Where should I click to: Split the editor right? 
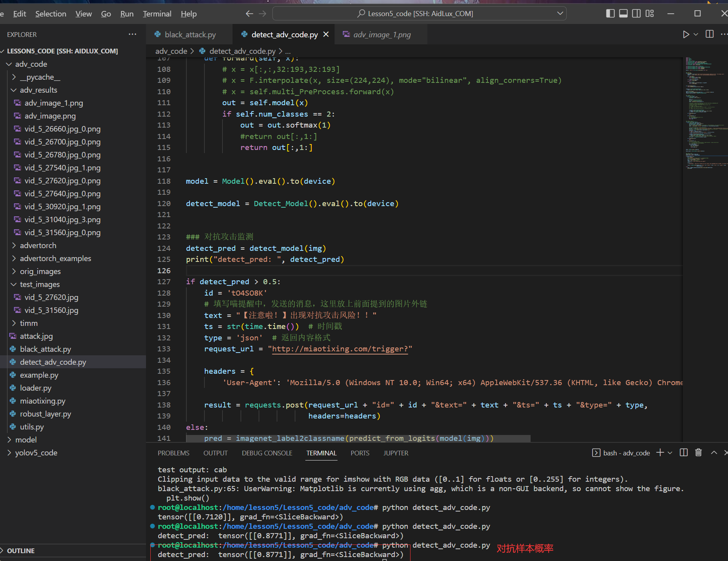[x=710, y=34]
